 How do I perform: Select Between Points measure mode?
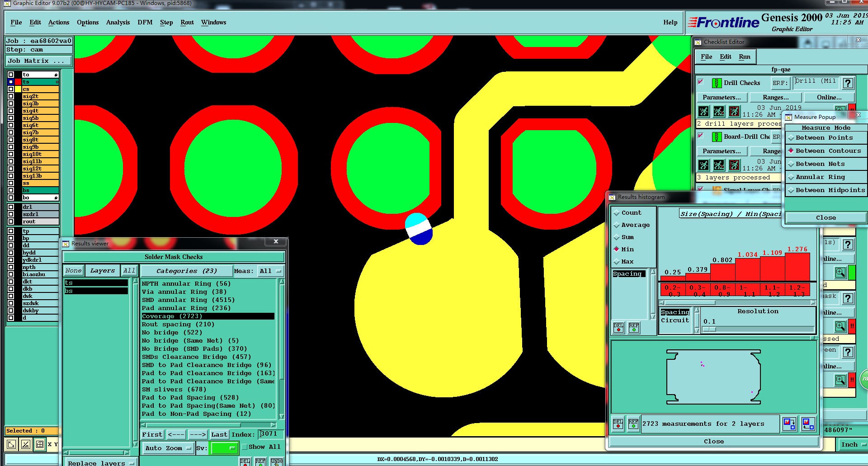826,138
